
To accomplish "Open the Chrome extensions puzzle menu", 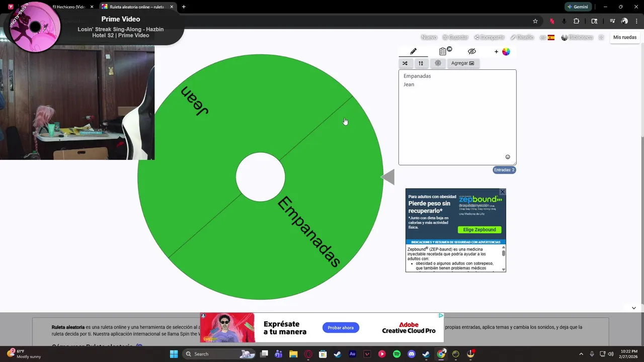I will (577, 21).
